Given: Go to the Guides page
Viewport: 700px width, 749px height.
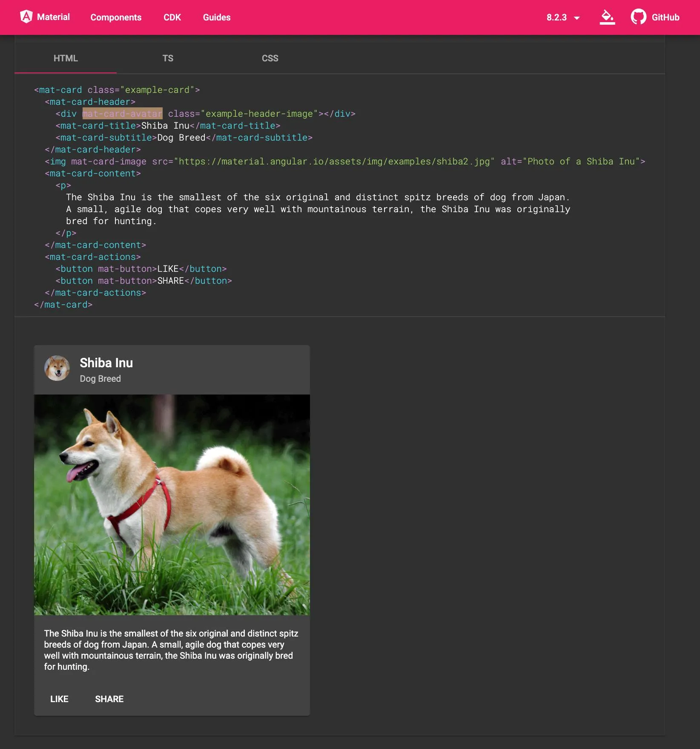Looking at the screenshot, I should (217, 17).
